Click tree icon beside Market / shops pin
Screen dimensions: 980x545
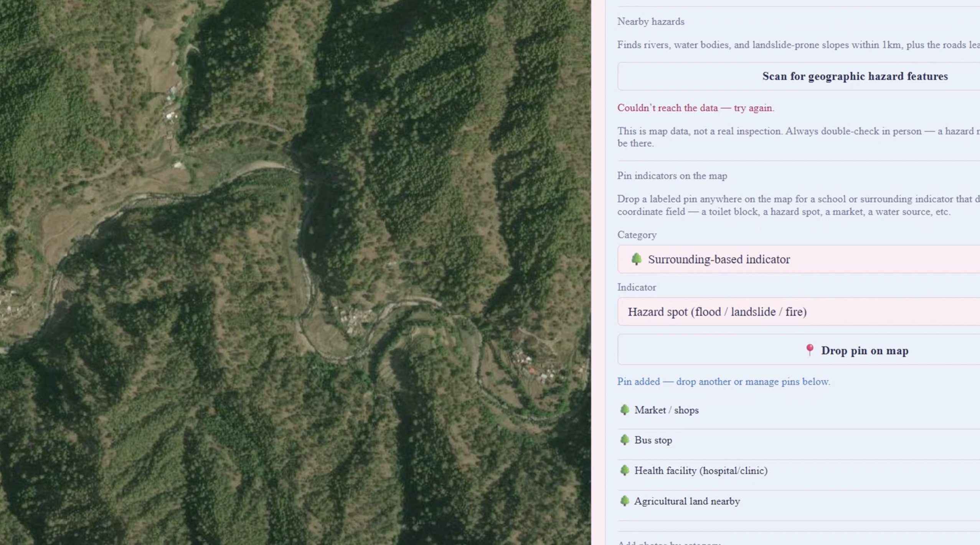[625, 410]
